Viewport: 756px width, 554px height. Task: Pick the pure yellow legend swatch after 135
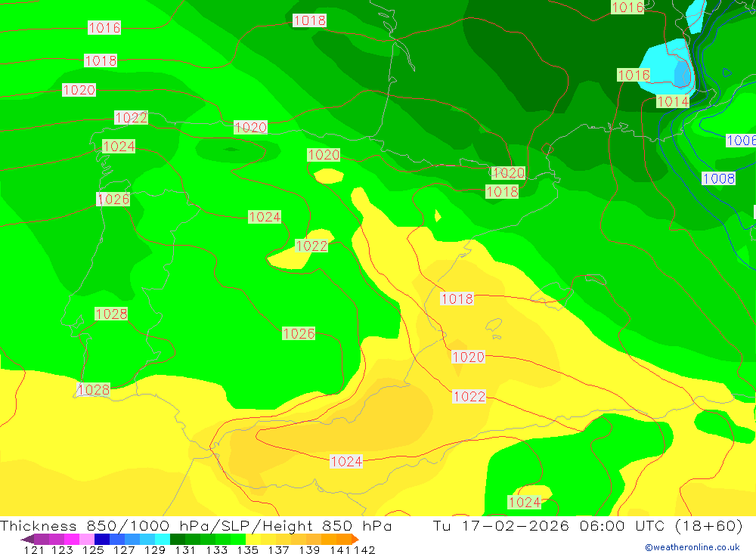tap(253, 539)
